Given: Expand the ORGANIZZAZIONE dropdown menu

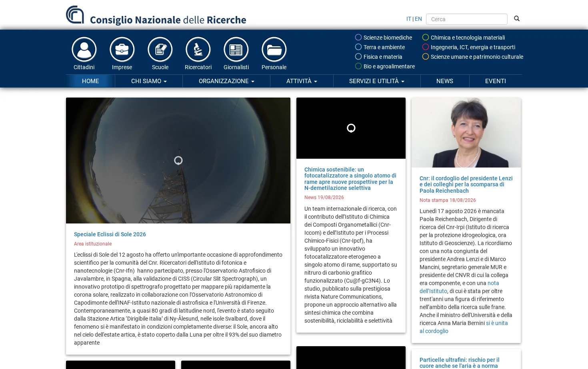Looking at the screenshot, I should 226,81.
